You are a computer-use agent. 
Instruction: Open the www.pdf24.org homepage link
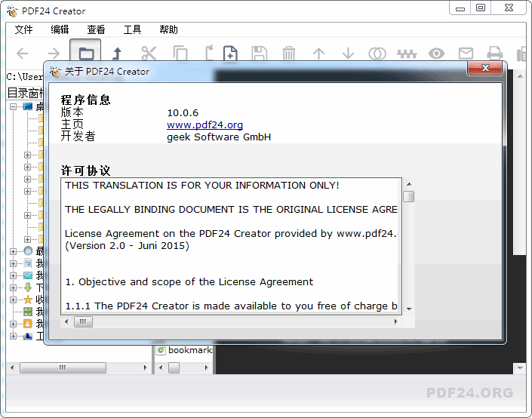(x=205, y=124)
